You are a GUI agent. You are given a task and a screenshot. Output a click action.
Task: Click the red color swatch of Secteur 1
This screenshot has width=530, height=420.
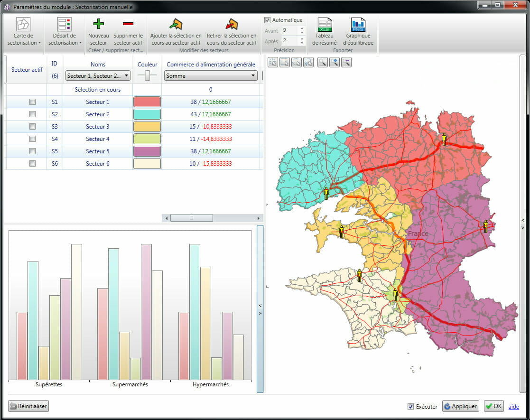[147, 102]
